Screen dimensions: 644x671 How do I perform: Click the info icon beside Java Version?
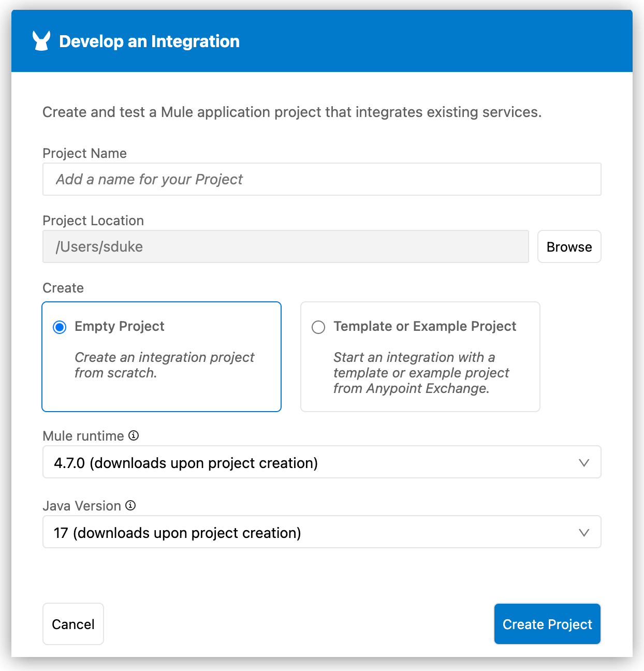pyautogui.click(x=130, y=505)
